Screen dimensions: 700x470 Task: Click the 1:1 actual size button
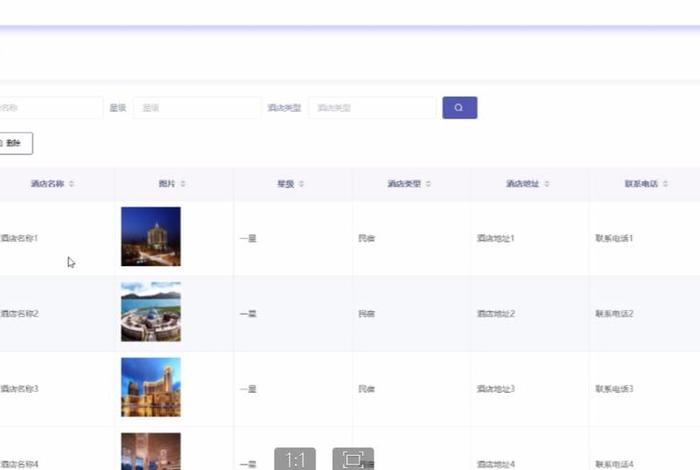point(295,459)
